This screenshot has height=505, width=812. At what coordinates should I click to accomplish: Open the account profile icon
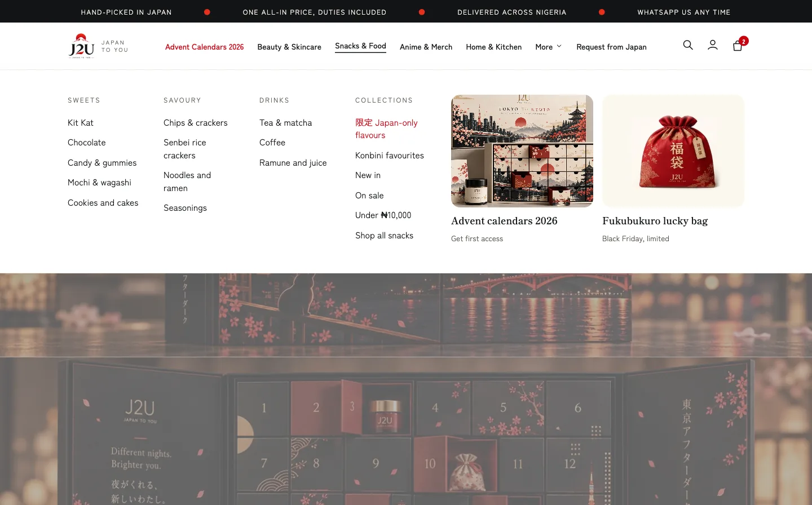[713, 45]
